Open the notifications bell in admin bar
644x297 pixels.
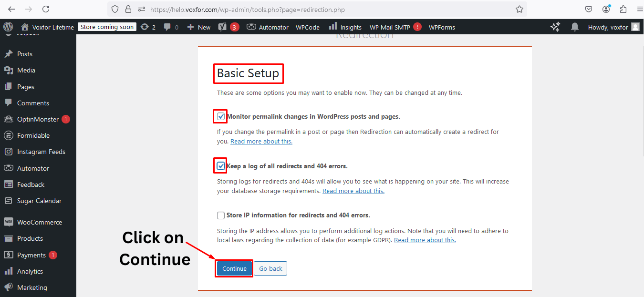point(574,27)
